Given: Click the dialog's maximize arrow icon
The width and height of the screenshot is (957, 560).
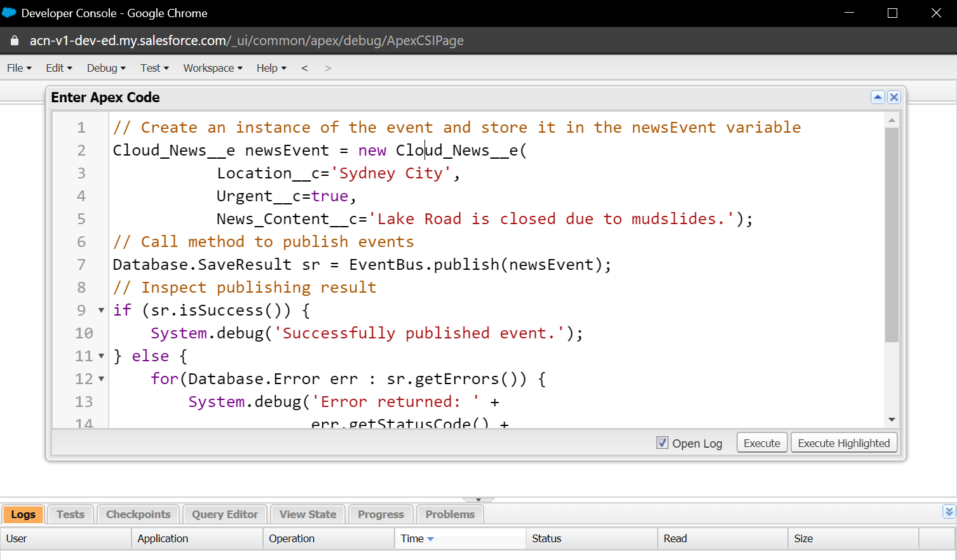Looking at the screenshot, I should 878,97.
